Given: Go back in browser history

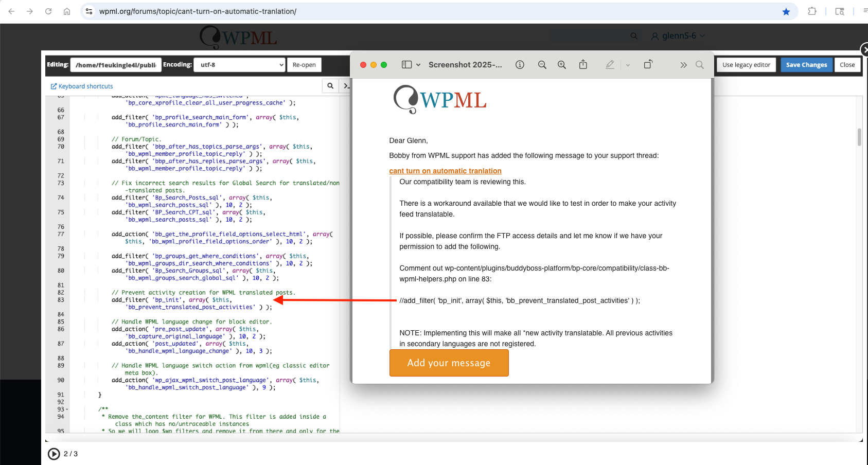Looking at the screenshot, I should [11, 11].
